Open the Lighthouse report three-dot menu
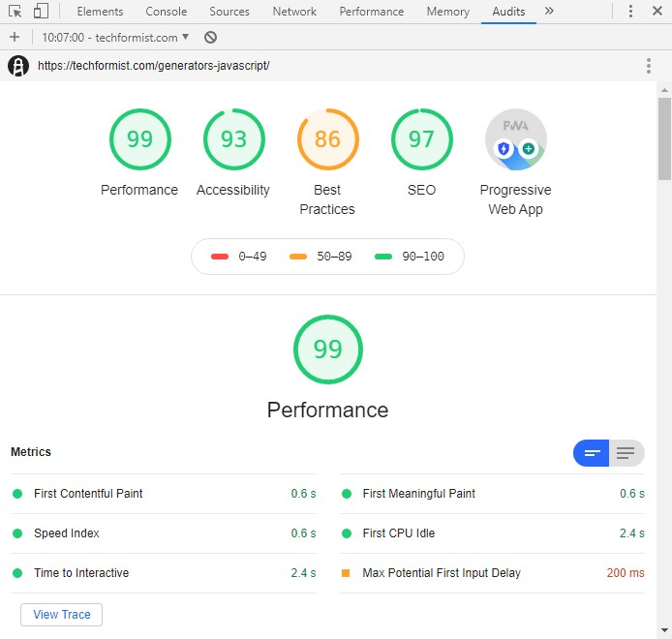Screen dimensions: 672x639 [649, 66]
